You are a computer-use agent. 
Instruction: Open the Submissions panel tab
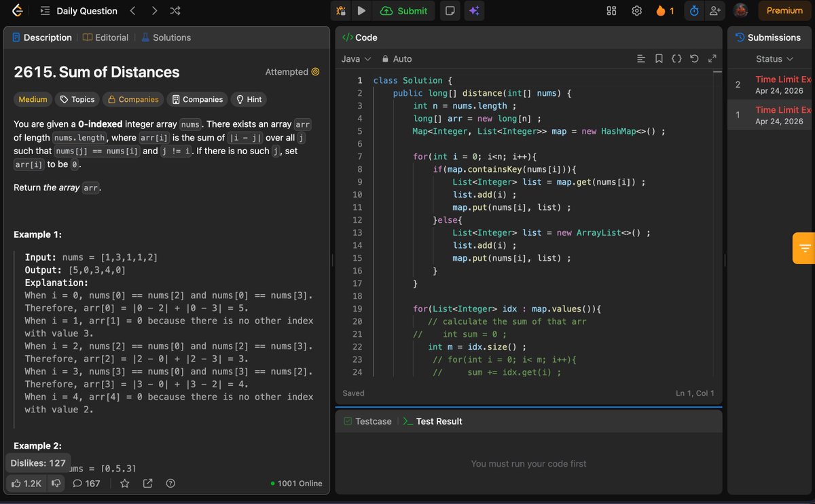click(768, 37)
